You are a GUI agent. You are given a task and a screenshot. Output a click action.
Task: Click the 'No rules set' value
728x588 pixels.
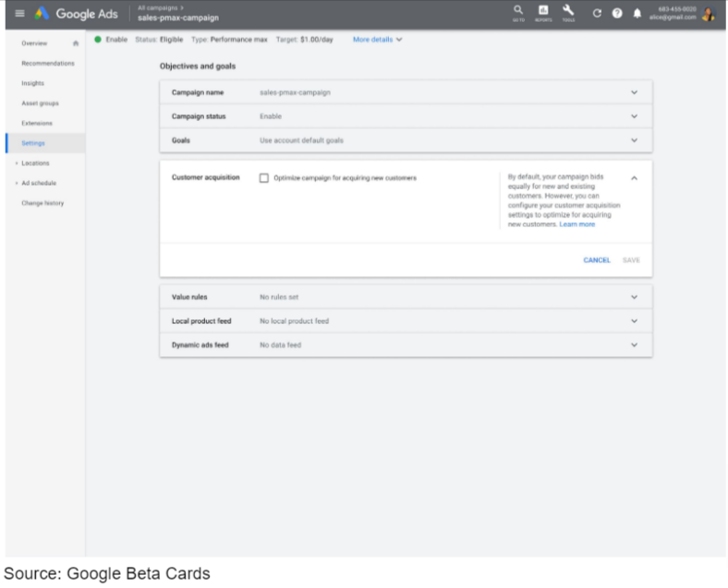tap(279, 297)
